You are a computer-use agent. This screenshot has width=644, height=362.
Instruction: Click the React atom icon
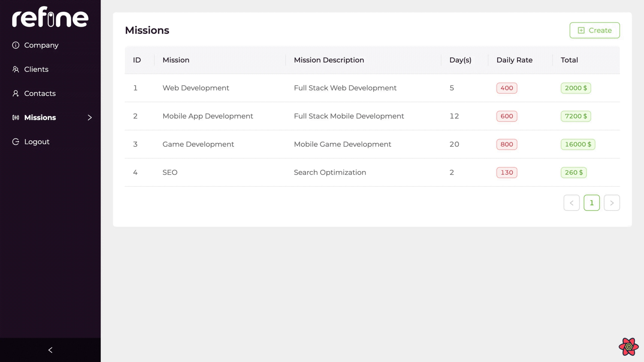[x=629, y=347]
